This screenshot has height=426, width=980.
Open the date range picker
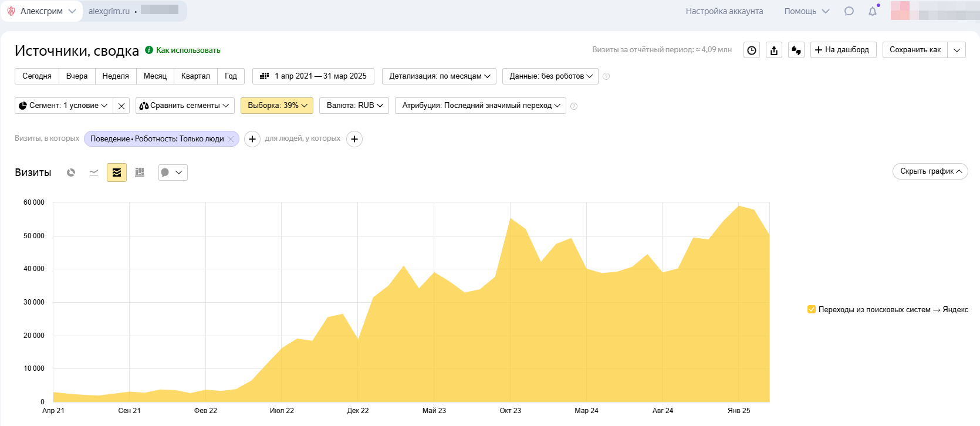[x=313, y=76]
